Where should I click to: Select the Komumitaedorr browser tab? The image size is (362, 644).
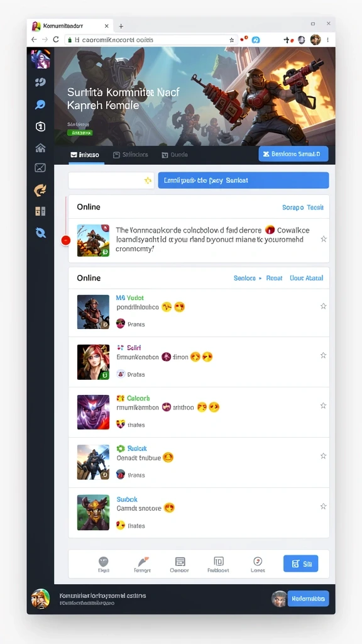pyautogui.click(x=70, y=26)
